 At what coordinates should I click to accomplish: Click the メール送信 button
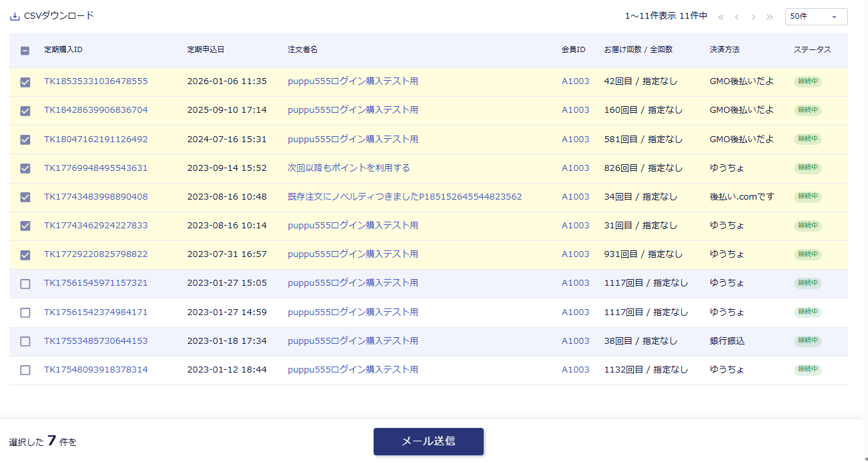[428, 441]
